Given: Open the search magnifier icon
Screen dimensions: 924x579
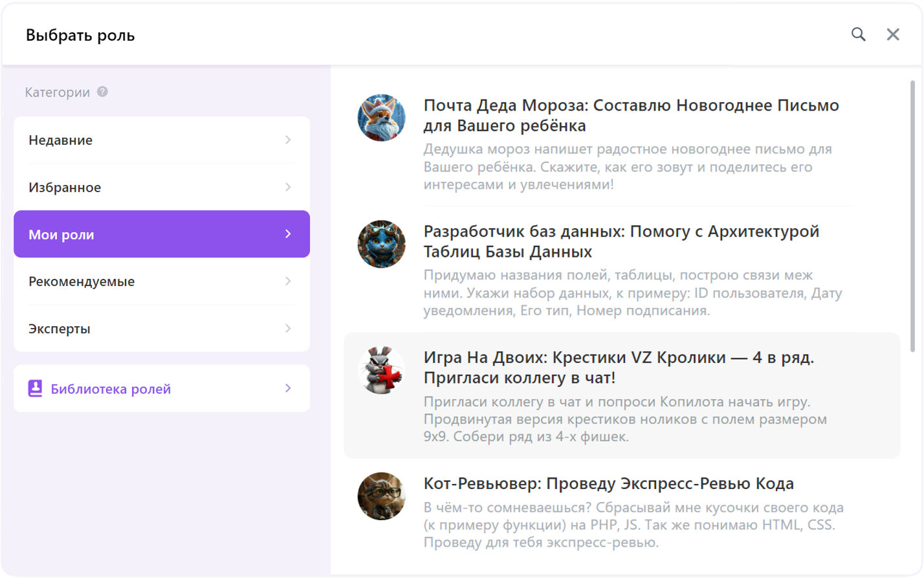Looking at the screenshot, I should [858, 35].
